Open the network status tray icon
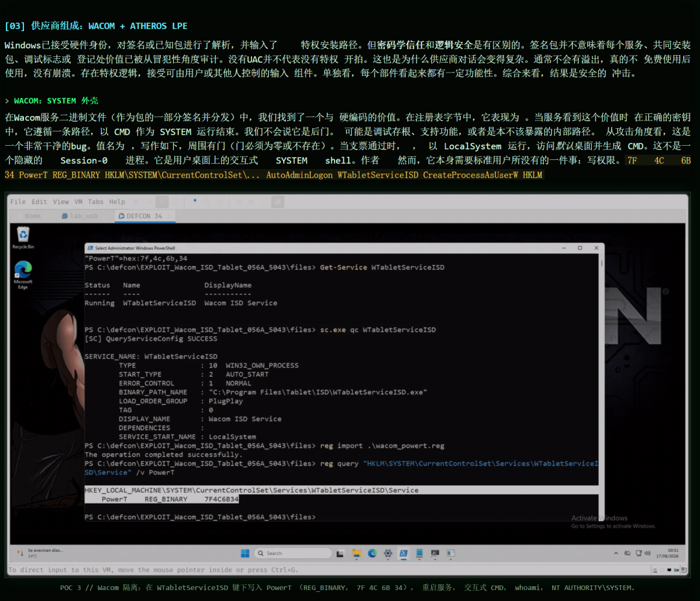The width and height of the screenshot is (700, 601). pyautogui.click(x=638, y=553)
